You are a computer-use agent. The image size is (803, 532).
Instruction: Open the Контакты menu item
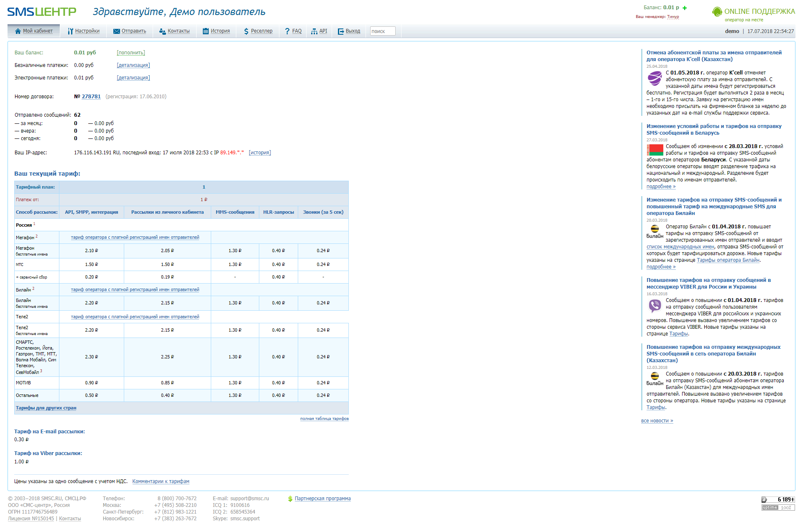pyautogui.click(x=179, y=31)
